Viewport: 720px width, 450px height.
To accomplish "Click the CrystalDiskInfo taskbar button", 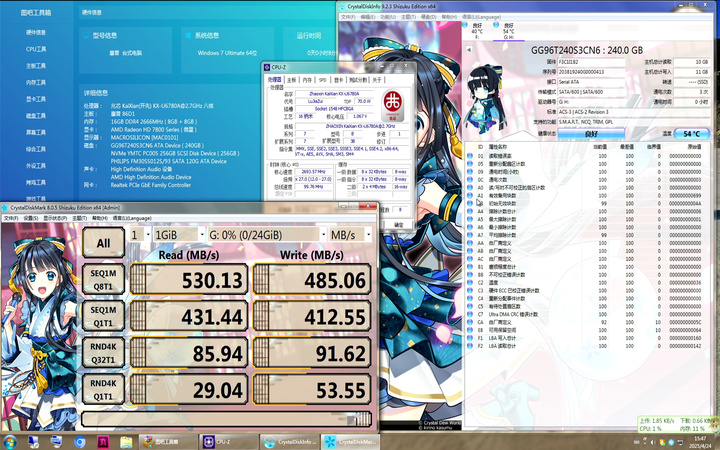I will point(289,442).
